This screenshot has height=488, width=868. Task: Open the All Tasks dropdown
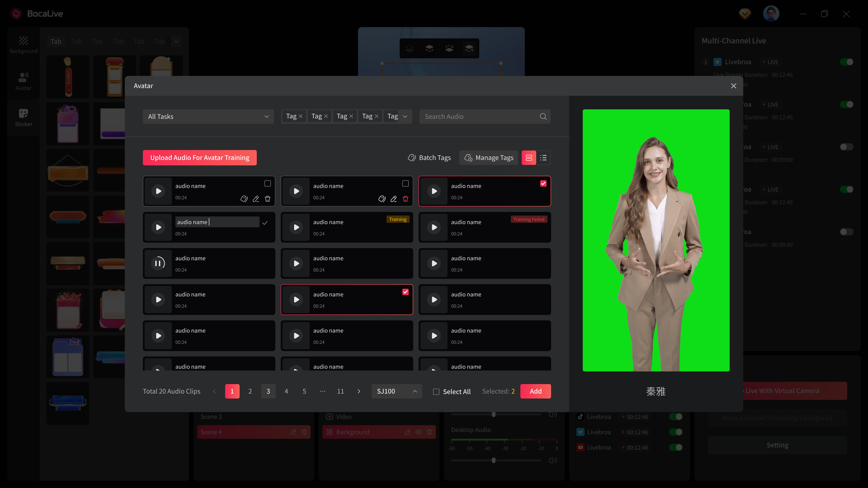point(208,117)
